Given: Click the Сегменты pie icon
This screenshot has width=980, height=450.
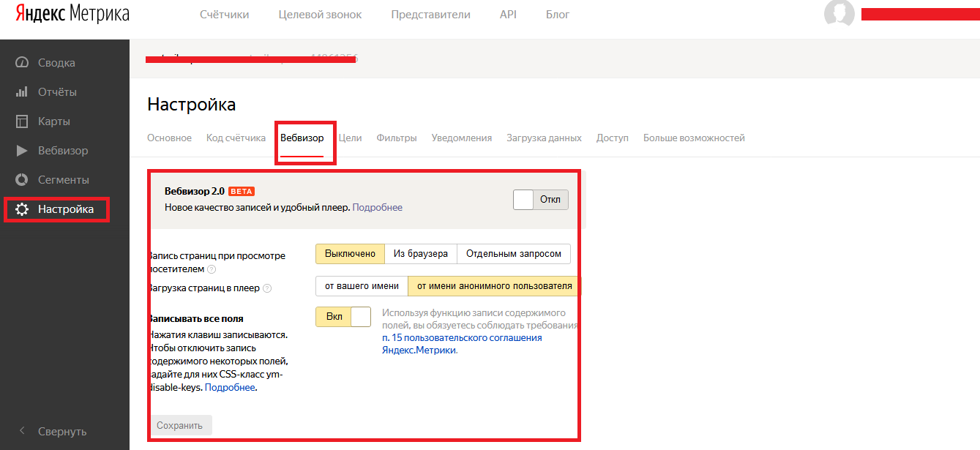Looking at the screenshot, I should click(22, 180).
